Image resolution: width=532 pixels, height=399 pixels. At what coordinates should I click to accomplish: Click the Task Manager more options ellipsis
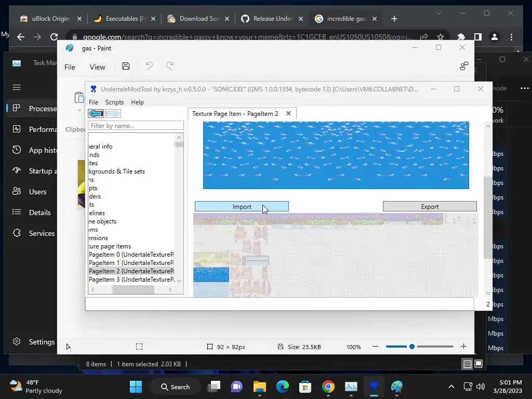525,88
